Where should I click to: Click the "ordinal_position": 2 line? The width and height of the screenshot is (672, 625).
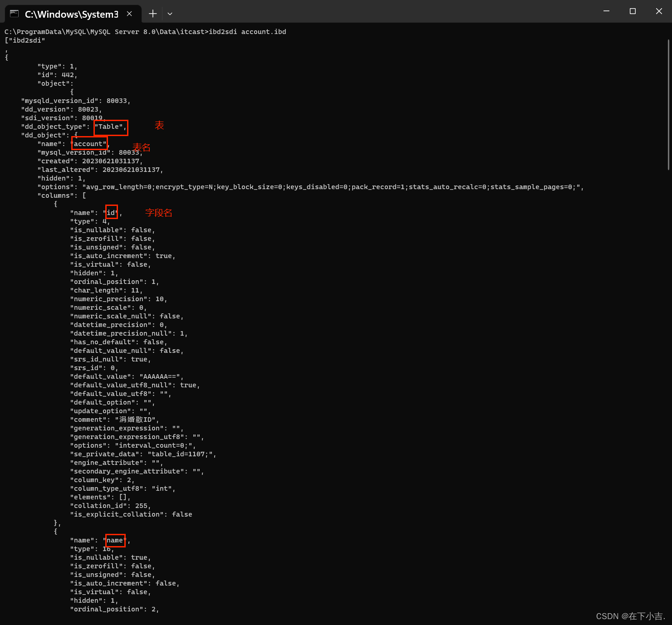point(114,609)
